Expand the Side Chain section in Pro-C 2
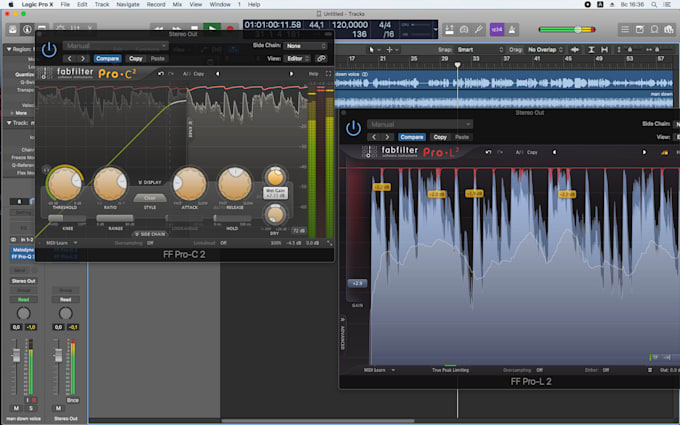This screenshot has height=425, width=680. coord(150,234)
